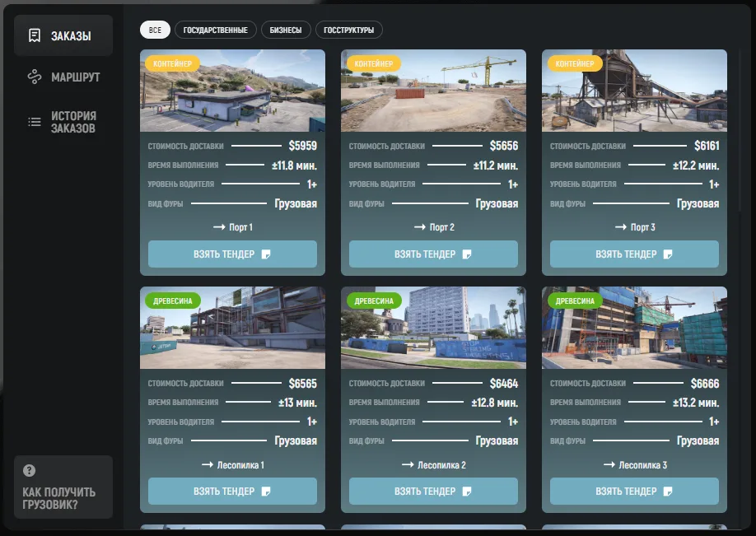The width and height of the screenshot is (756, 536).
Task: Click the ±11.2 мин. execution time
Action: pyautogui.click(x=496, y=165)
